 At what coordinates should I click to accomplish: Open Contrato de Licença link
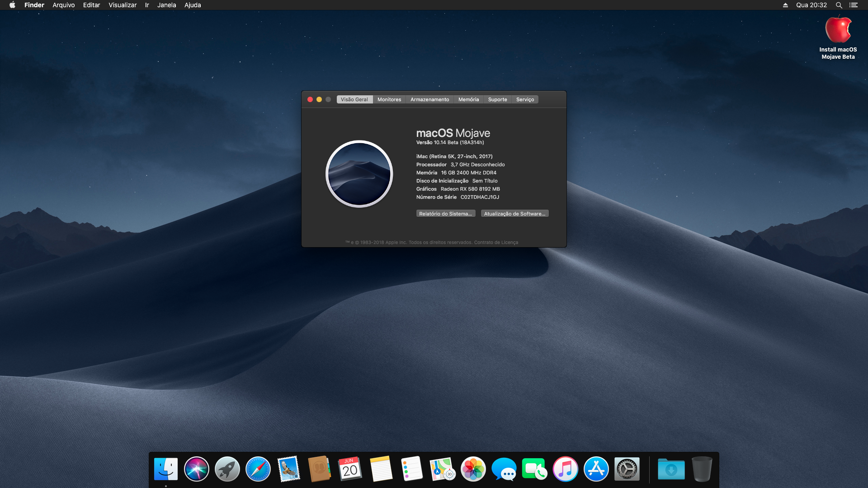(x=496, y=243)
